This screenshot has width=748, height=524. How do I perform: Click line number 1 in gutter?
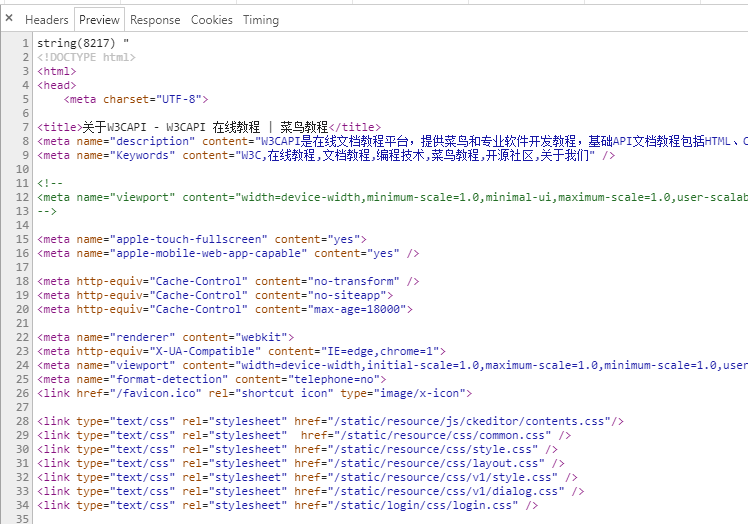point(25,43)
